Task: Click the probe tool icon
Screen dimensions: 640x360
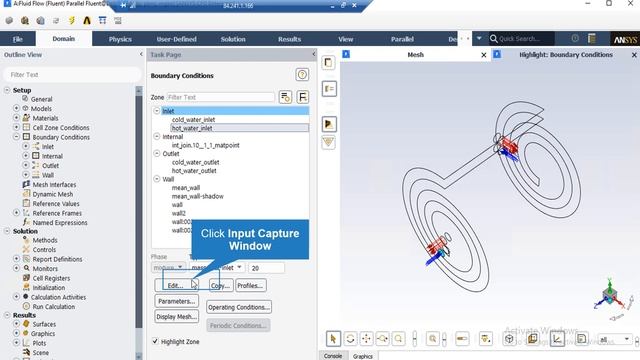Action: [x=462, y=338]
